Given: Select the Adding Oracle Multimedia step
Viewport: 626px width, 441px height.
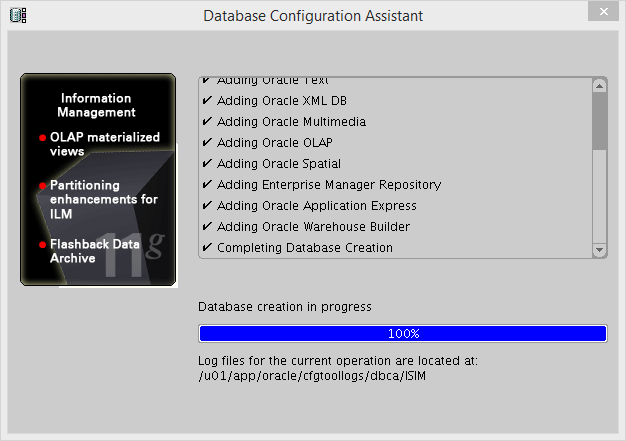Looking at the screenshot, I should pyautogui.click(x=291, y=122).
